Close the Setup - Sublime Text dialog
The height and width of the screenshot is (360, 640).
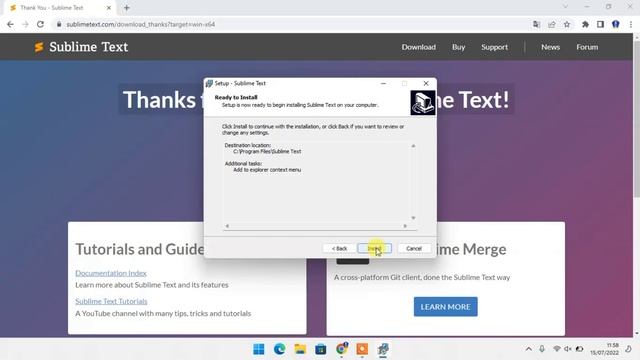tap(426, 83)
